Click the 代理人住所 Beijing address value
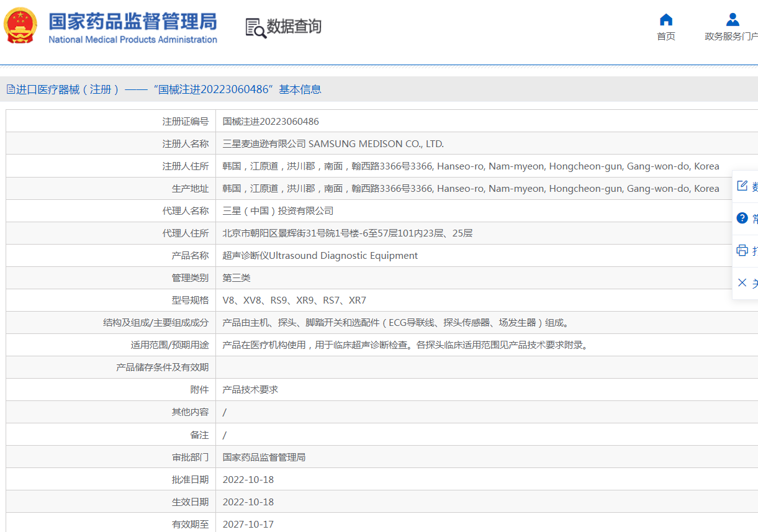This screenshot has width=758, height=532. [x=348, y=233]
